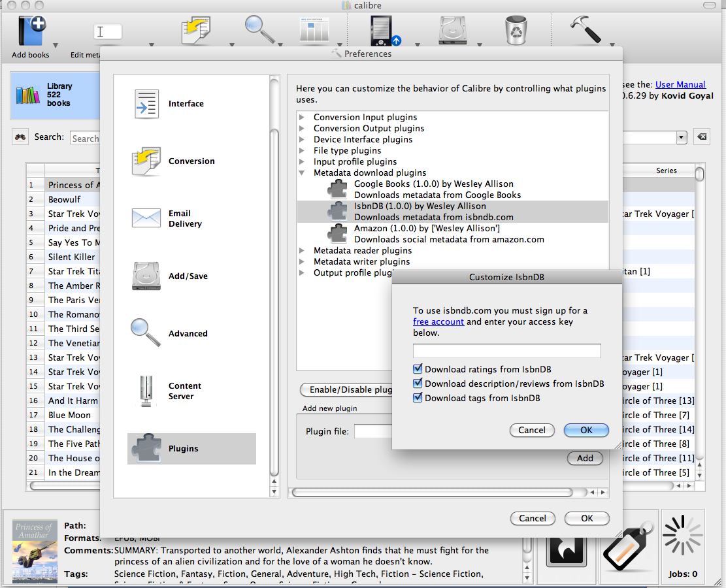Expand Conversion Input plugins
Screen dimensions: 726x588
(x=302, y=117)
